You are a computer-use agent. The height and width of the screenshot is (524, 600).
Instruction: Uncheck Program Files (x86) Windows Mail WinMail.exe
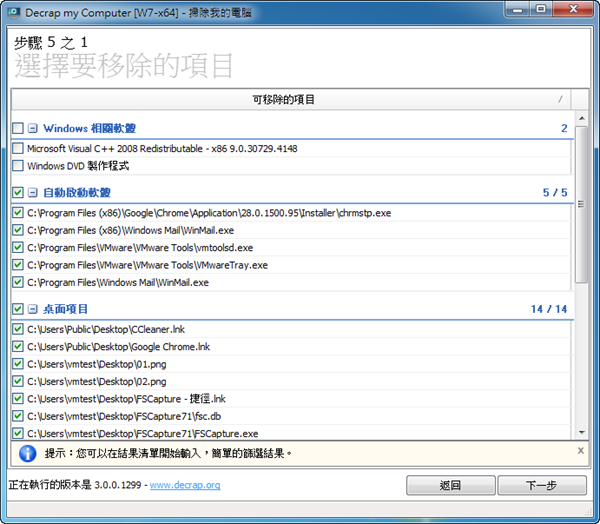click(x=18, y=230)
